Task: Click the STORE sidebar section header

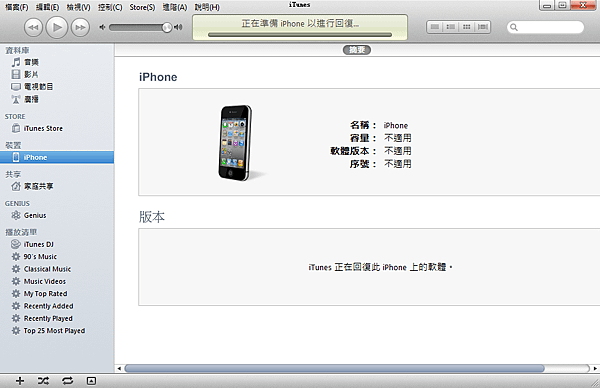Action: (15, 116)
